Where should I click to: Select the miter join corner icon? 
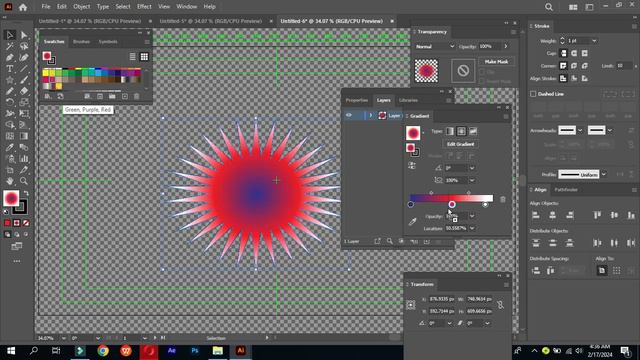(x=563, y=66)
